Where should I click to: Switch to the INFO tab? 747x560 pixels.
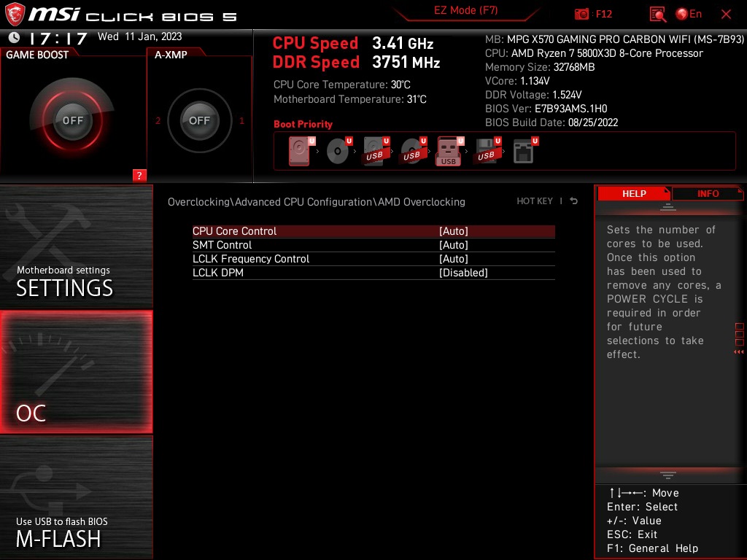[708, 193]
